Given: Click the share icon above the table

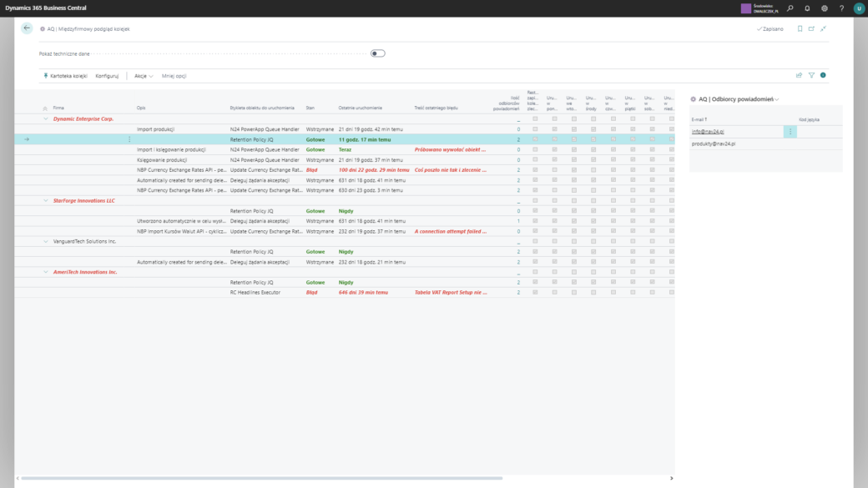Looking at the screenshot, I should (799, 75).
